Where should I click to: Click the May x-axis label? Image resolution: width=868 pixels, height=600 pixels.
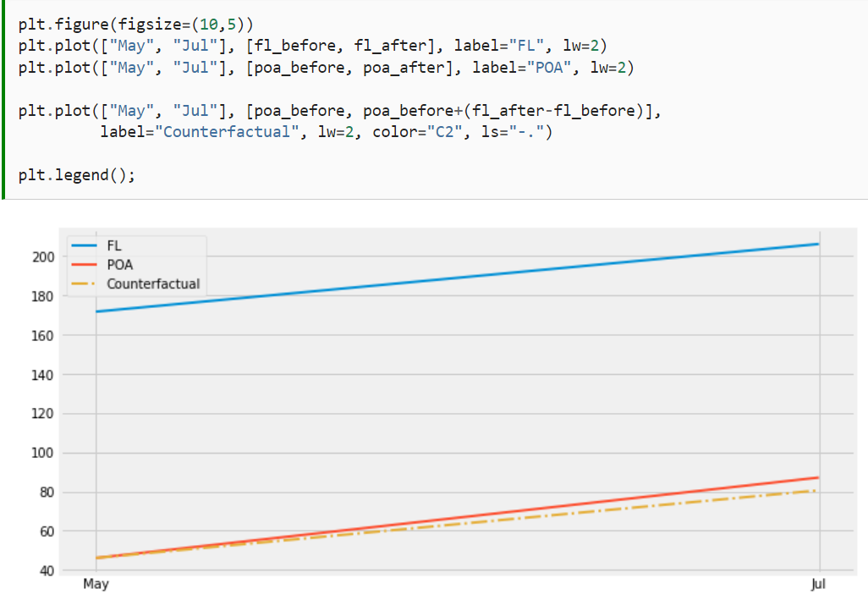[x=96, y=584]
